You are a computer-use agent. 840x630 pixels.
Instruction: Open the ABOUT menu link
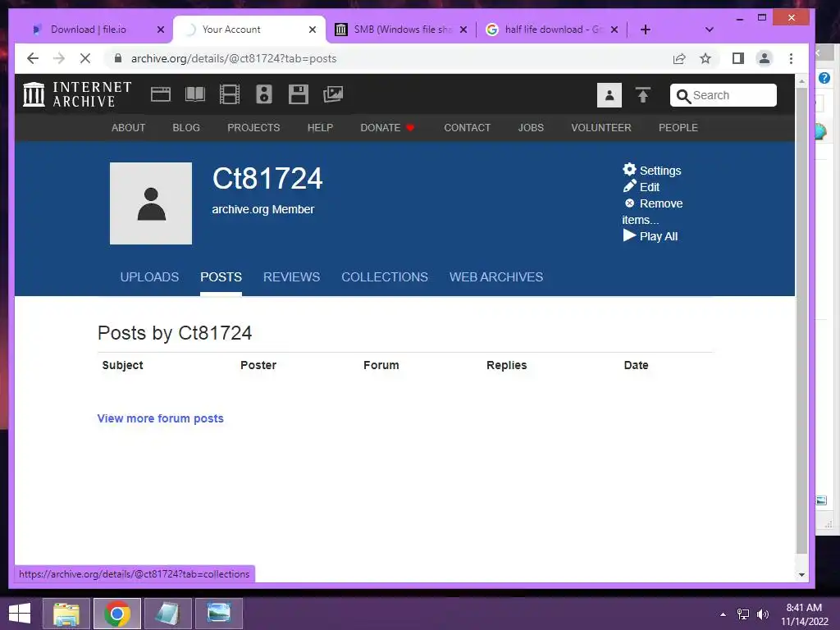[x=128, y=127]
